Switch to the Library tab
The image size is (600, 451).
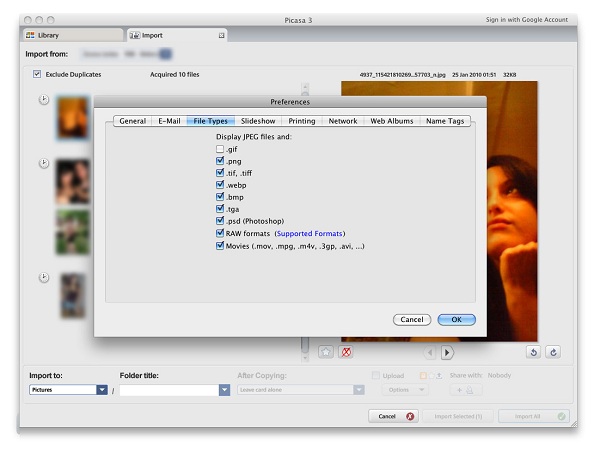(x=73, y=35)
